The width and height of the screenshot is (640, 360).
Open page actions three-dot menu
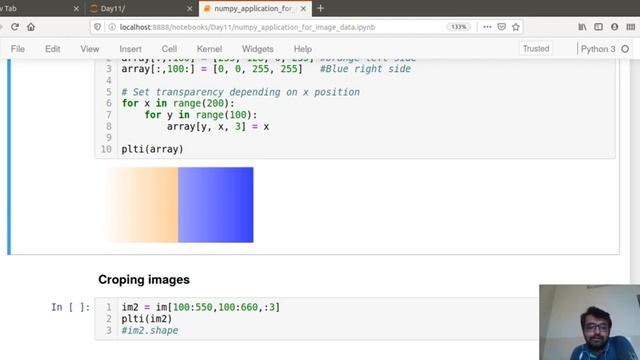[x=487, y=27]
